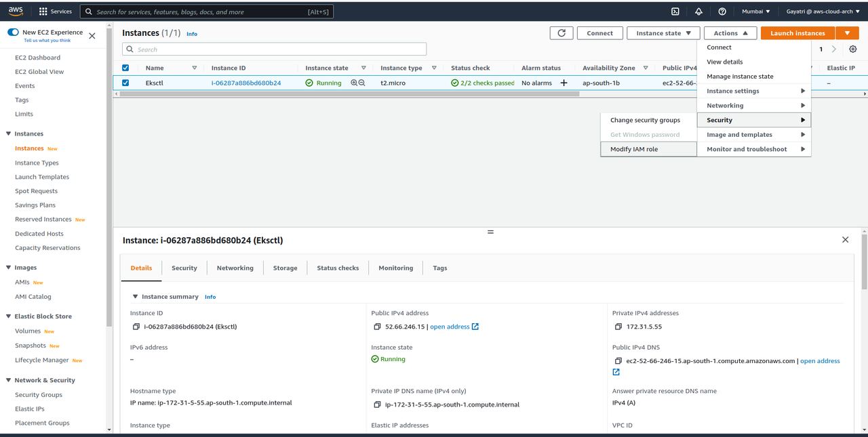
Task: Collapse the Instances sidebar section
Action: pos(8,134)
